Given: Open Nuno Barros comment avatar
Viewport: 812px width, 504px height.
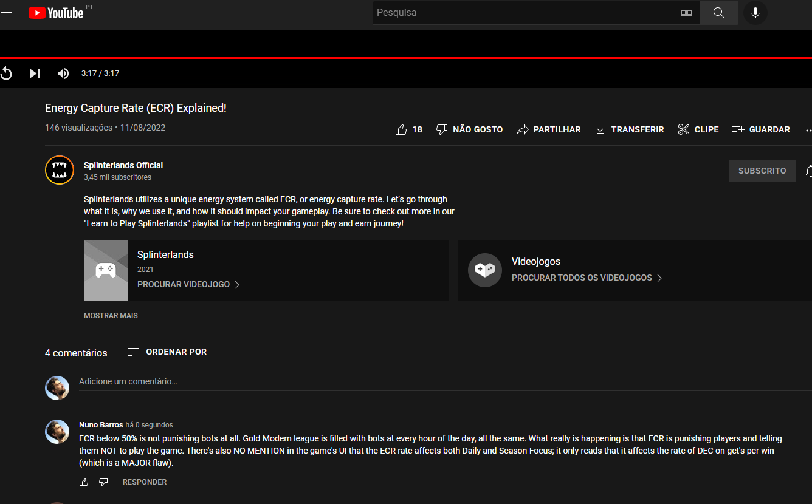Looking at the screenshot, I should (57, 431).
